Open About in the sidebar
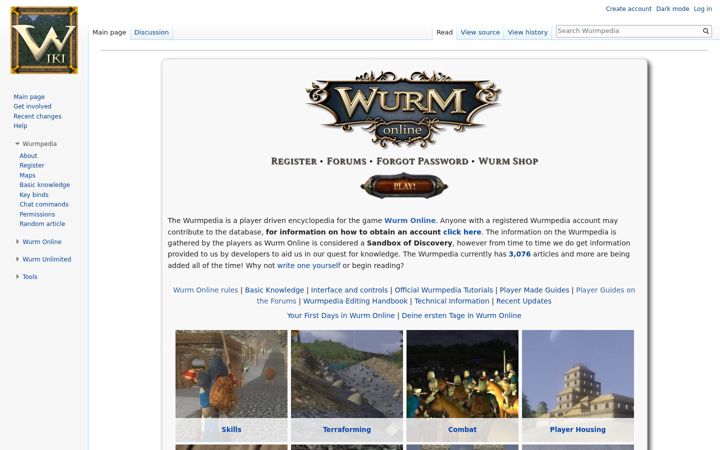This screenshot has width=720, height=450. 28,156
